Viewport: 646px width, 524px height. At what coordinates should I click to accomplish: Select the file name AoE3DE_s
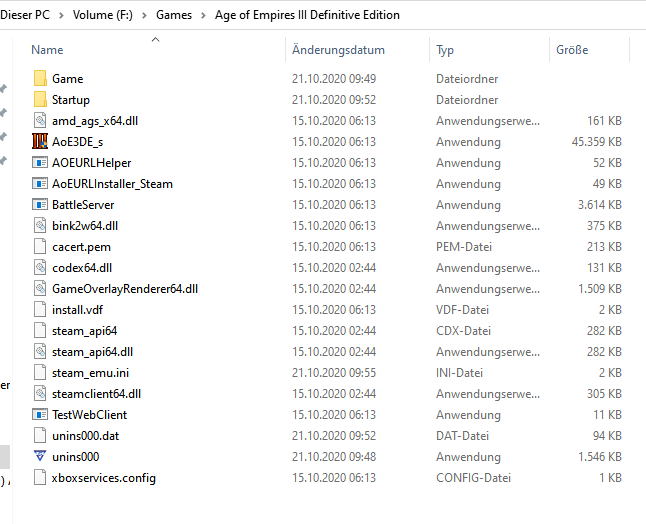(x=77, y=142)
